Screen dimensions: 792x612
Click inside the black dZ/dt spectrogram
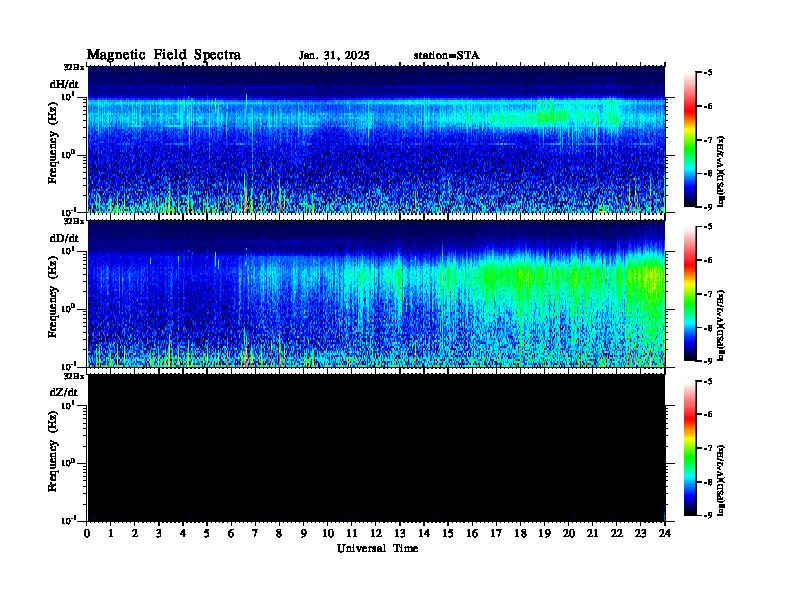[376, 448]
